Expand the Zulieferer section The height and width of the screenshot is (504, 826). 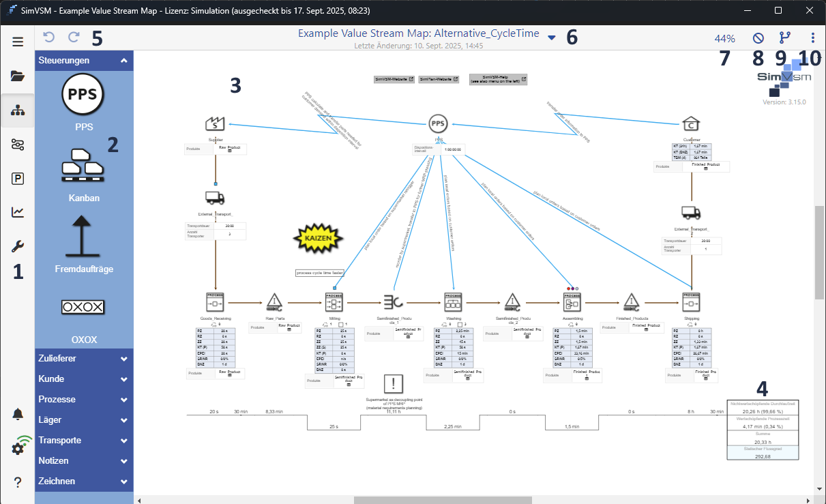tap(123, 359)
